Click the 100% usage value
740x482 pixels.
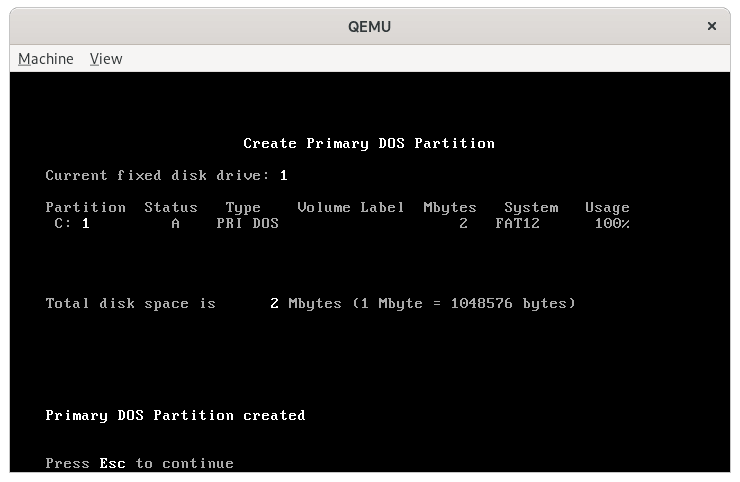611,224
